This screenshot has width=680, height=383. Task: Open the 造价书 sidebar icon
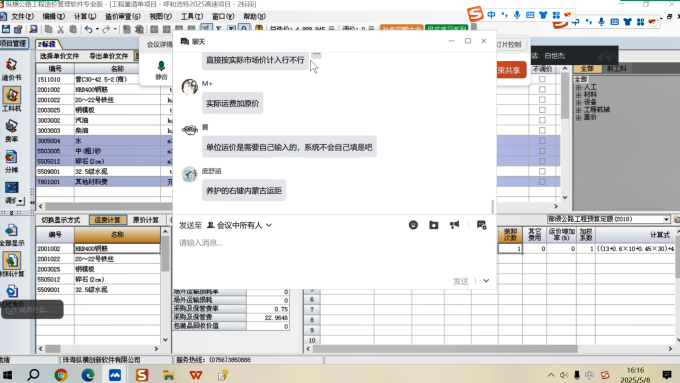pyautogui.click(x=11, y=69)
